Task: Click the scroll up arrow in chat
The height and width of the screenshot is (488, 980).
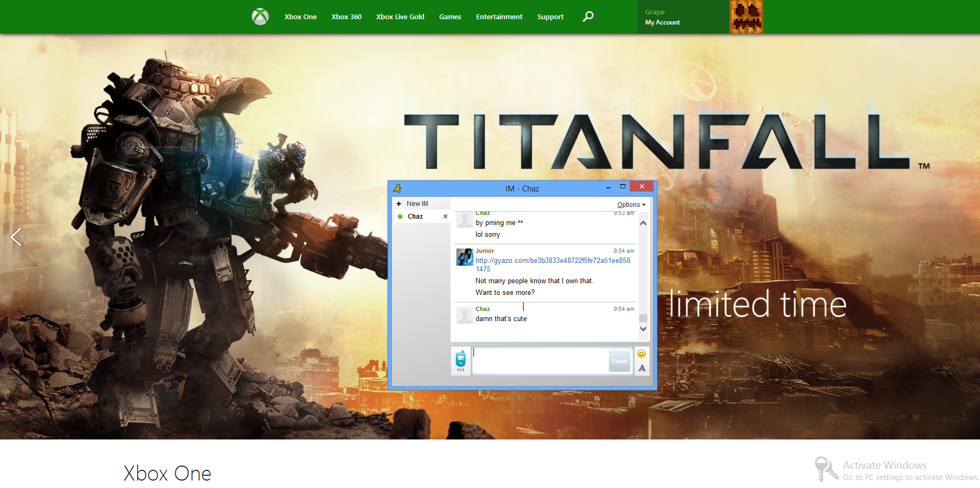Action: [643, 223]
